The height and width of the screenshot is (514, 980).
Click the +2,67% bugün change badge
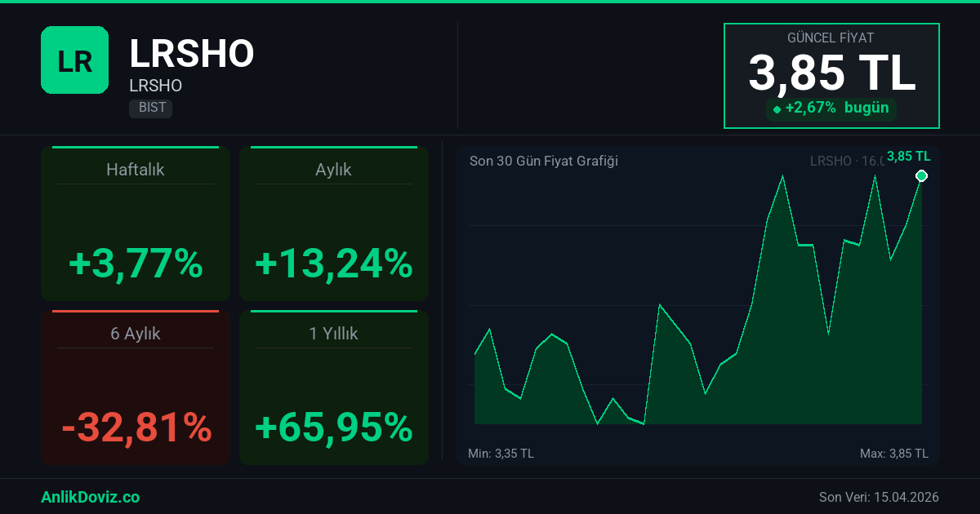tap(831, 109)
